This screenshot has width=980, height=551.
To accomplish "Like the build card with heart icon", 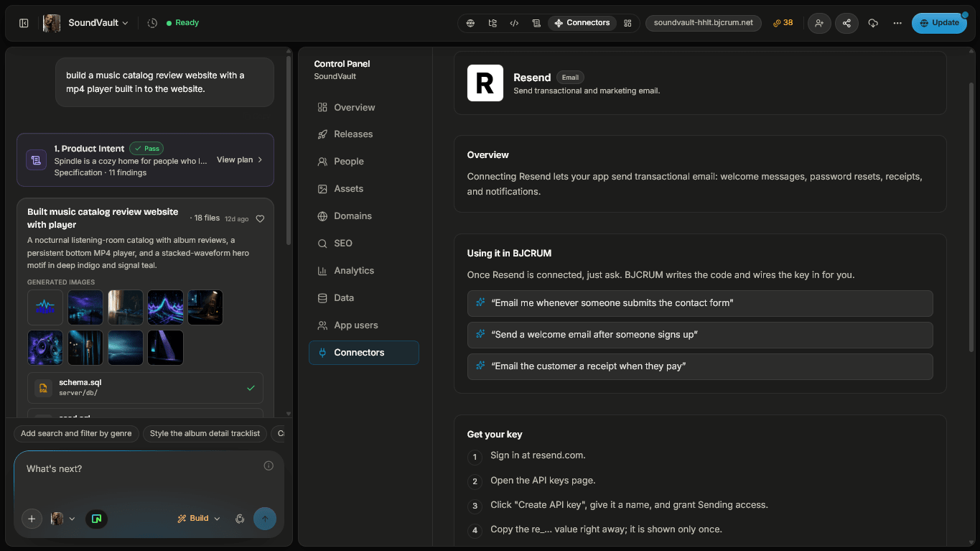I will tap(260, 219).
